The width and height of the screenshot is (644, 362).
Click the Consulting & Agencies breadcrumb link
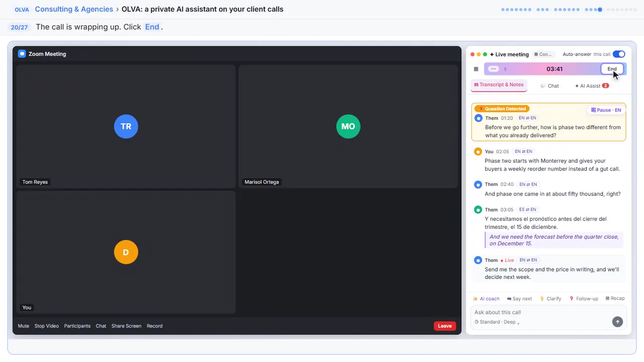point(74,9)
